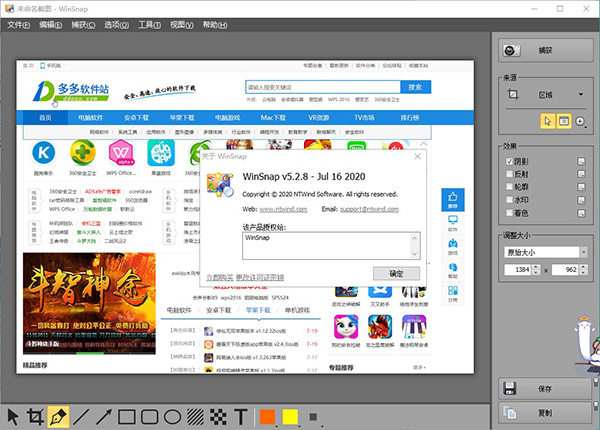Pick the orange outline color swatch
The height and width of the screenshot is (430, 600).
tap(267, 417)
